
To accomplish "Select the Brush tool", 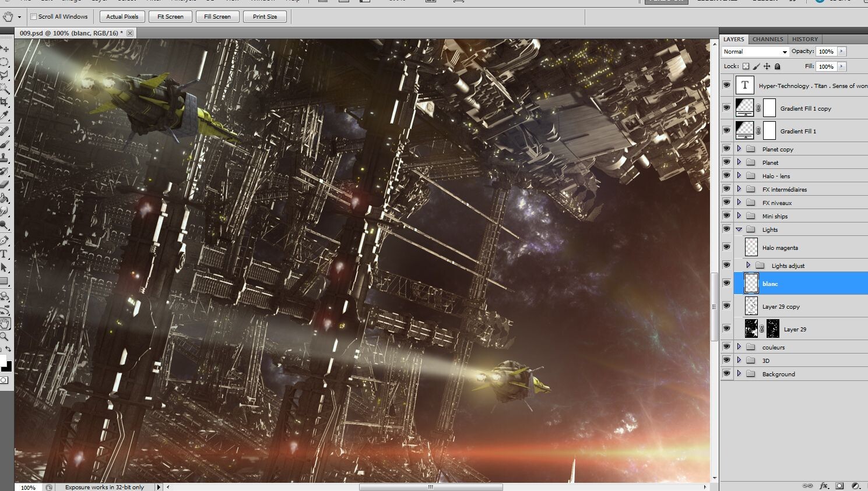I will pyautogui.click(x=5, y=144).
